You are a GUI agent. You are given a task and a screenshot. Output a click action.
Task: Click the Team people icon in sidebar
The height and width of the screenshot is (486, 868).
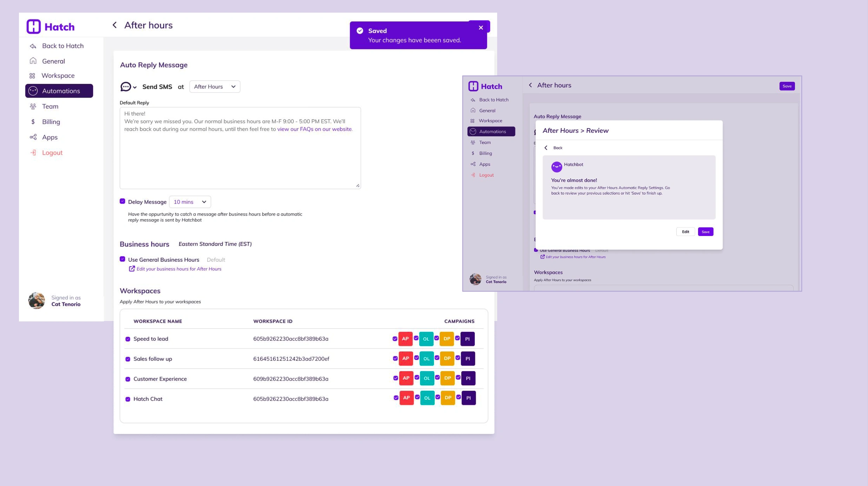[33, 106]
